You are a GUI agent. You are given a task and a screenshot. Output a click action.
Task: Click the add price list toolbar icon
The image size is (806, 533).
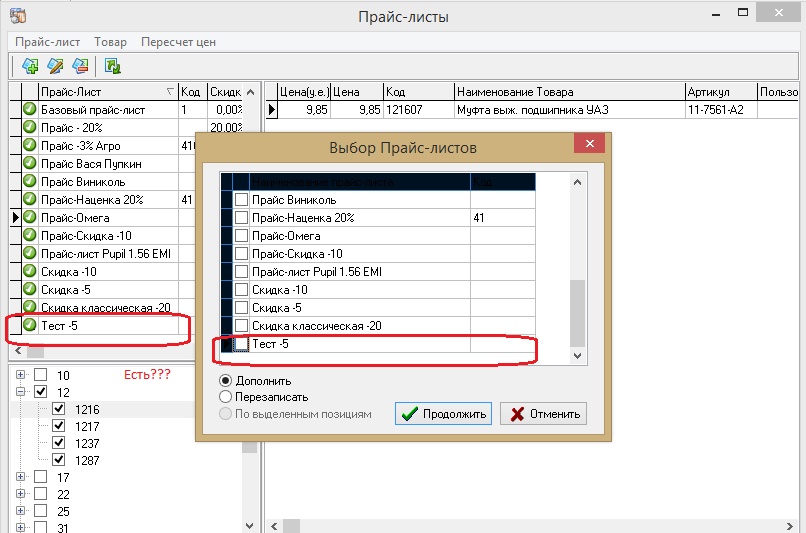click(x=30, y=66)
